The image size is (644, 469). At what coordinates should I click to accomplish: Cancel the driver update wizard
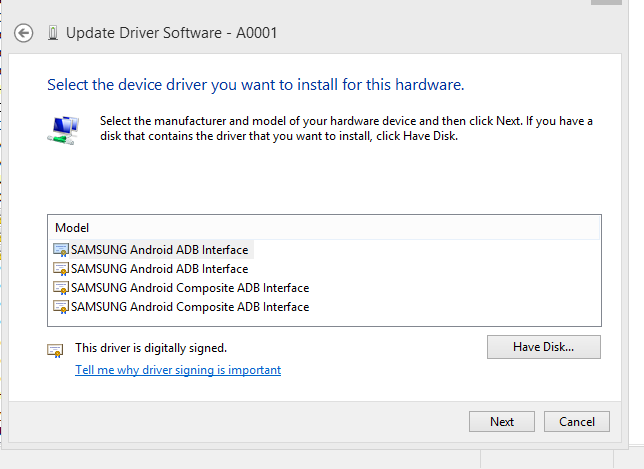coord(577,421)
